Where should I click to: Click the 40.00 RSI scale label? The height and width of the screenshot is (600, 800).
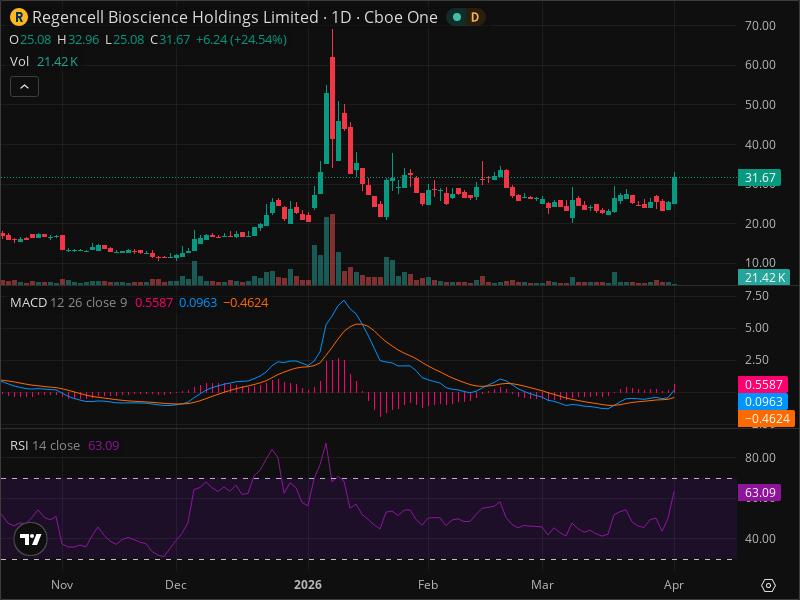(760, 539)
